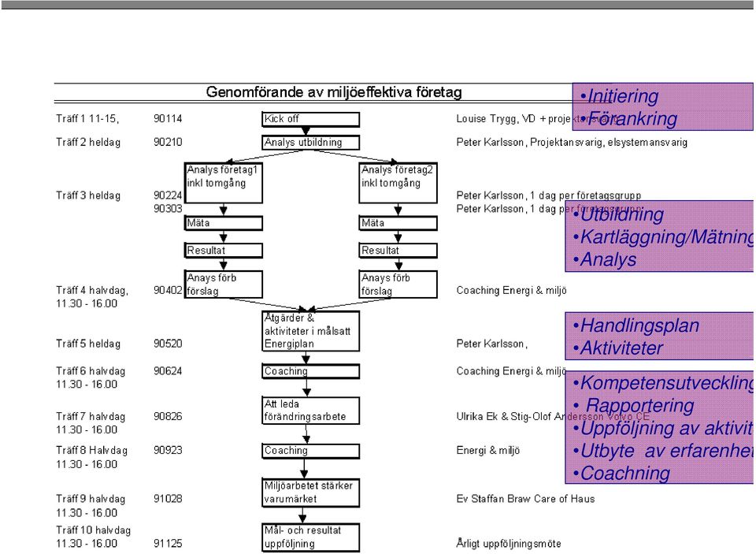The image size is (756, 554).
Task: Select the 'Coaching' box in Träff 6 row
Action: pyautogui.click(x=310, y=371)
